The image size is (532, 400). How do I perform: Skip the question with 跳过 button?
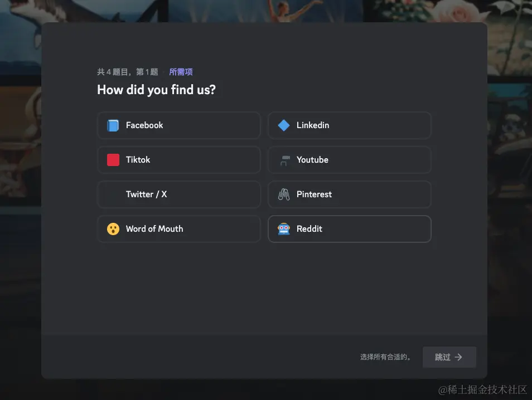point(449,357)
